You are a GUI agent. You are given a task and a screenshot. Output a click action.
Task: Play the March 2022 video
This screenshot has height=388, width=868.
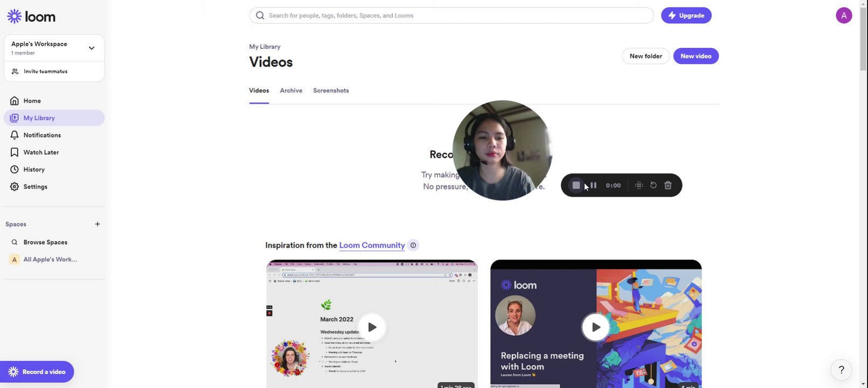coord(372,327)
